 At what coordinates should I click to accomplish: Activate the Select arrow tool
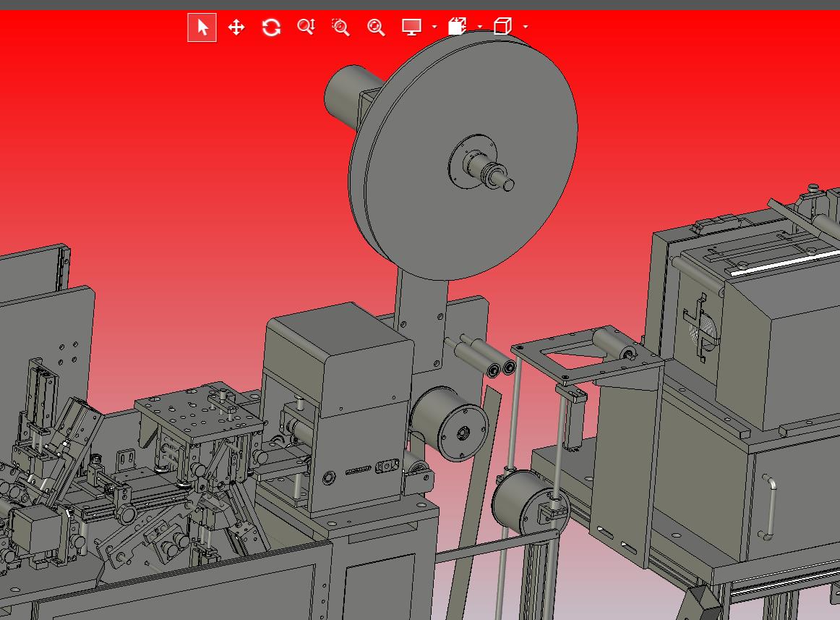[202, 27]
